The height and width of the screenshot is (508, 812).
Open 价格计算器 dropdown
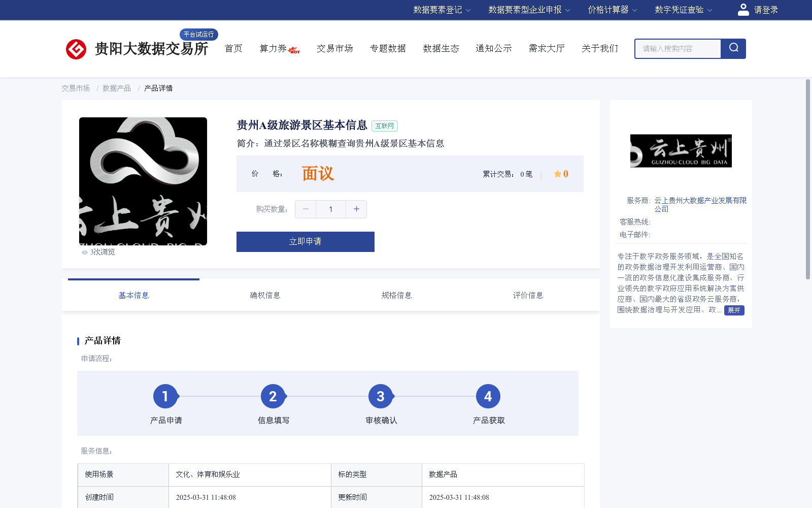click(x=612, y=10)
